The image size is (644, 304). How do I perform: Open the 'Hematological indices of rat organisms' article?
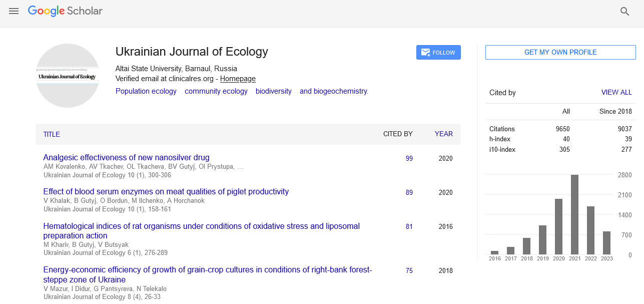(x=201, y=226)
